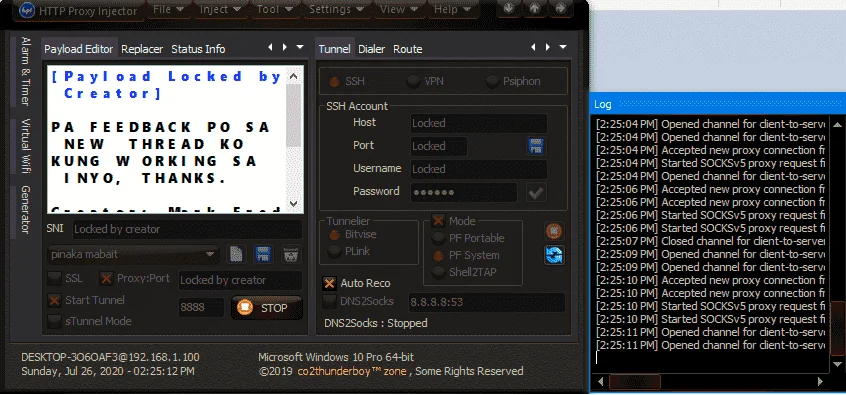Click the left arrow of the Log horizontal scrollbar

pos(601,382)
